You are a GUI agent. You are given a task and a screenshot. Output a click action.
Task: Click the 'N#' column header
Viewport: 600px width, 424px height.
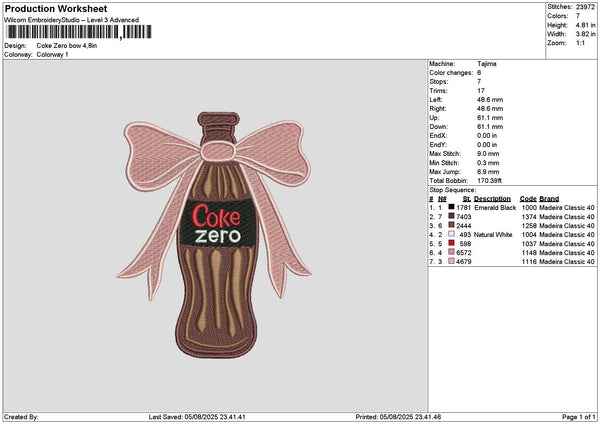[x=442, y=199]
